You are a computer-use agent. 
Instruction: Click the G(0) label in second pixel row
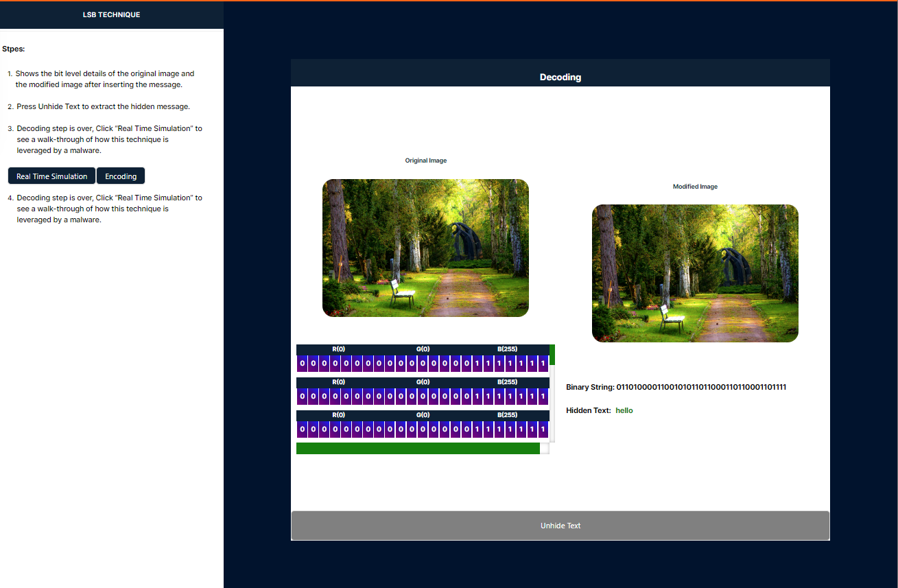coord(423,382)
